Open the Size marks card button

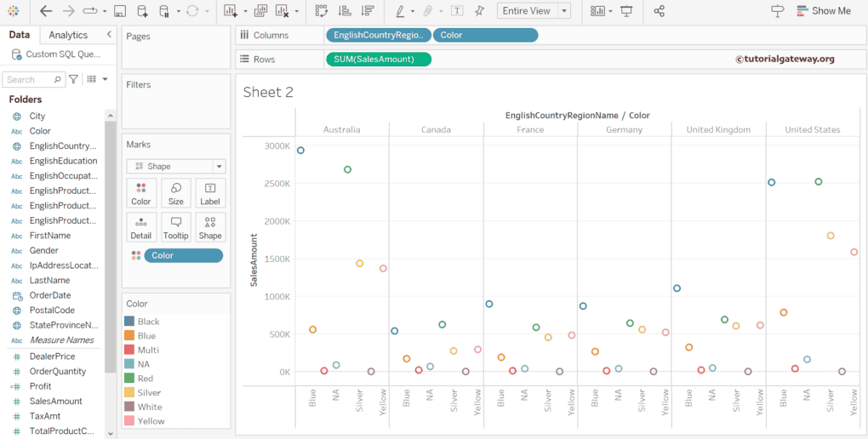(175, 193)
